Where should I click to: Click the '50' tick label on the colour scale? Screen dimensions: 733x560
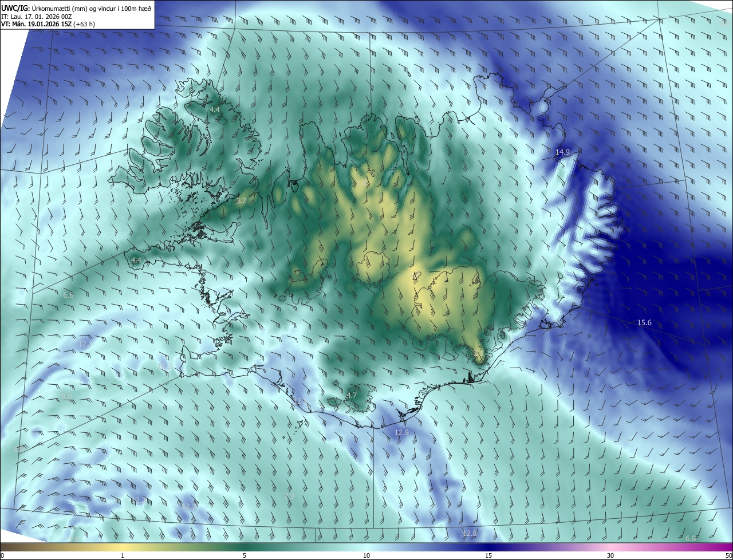click(728, 556)
